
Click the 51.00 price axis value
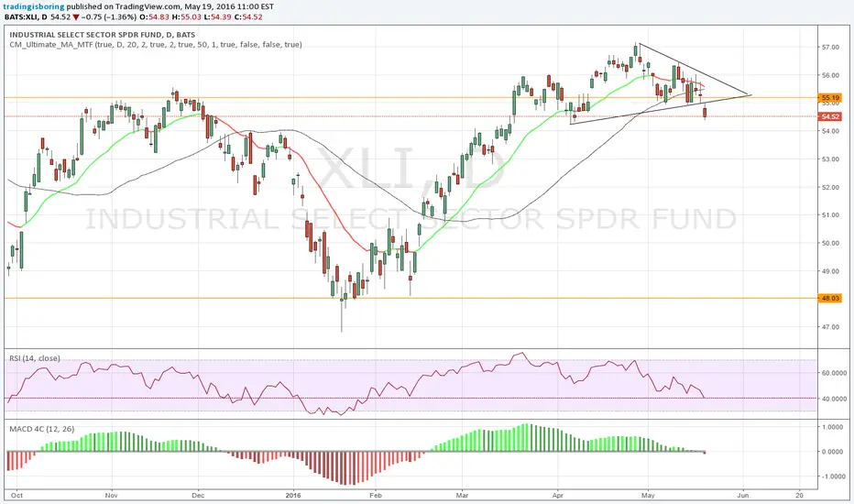pyautogui.click(x=830, y=215)
